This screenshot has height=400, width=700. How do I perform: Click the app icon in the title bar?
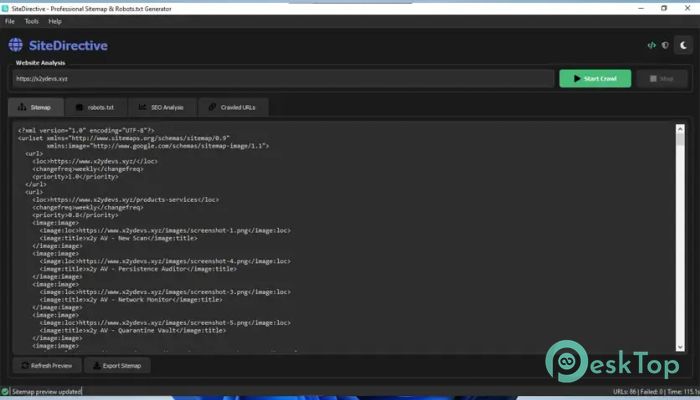pos(5,8)
